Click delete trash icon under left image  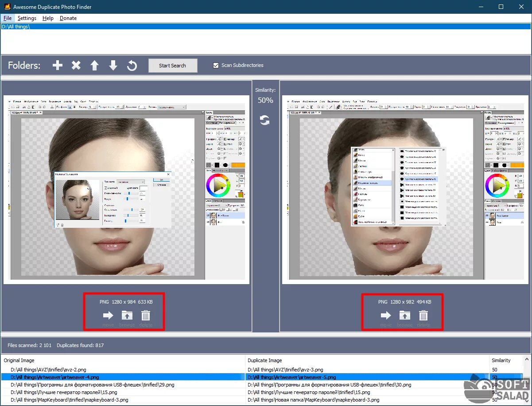146,316
